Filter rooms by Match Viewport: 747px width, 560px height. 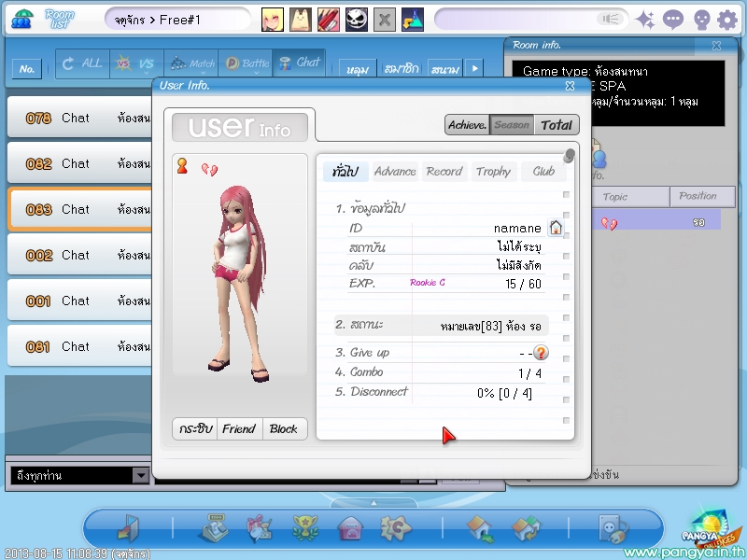click(191, 63)
